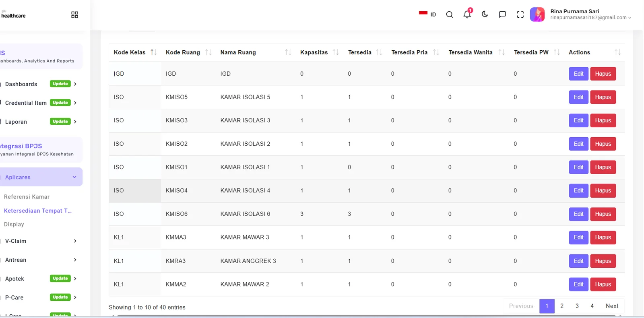Open the apps grid icon in sidebar header
644x318 pixels.
[74, 15]
